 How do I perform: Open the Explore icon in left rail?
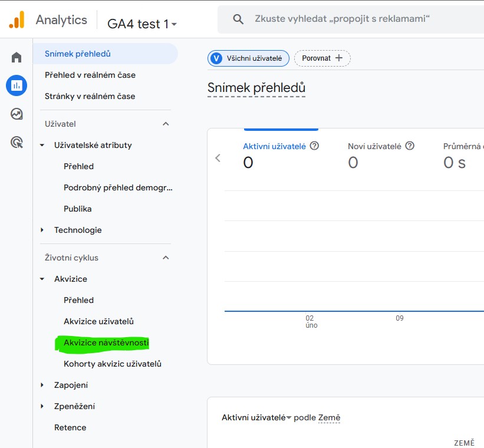pos(17,114)
